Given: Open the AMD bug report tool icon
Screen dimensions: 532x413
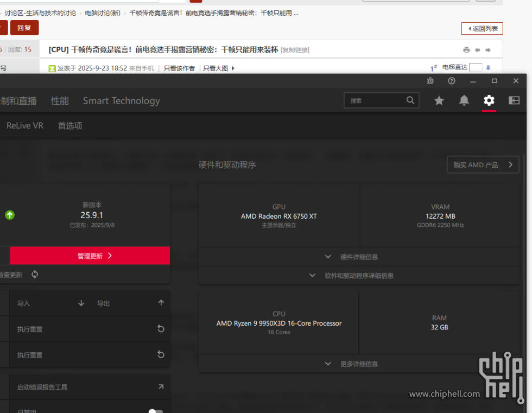Looking at the screenshot, I should (430, 81).
